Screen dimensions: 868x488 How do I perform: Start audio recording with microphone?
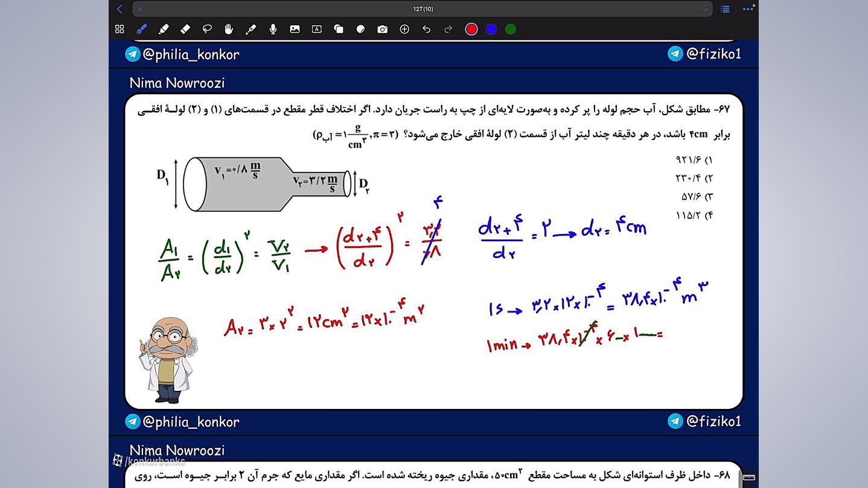[x=273, y=29]
